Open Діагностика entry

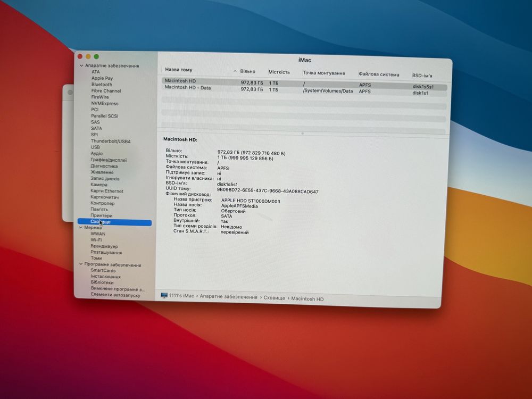[104, 166]
